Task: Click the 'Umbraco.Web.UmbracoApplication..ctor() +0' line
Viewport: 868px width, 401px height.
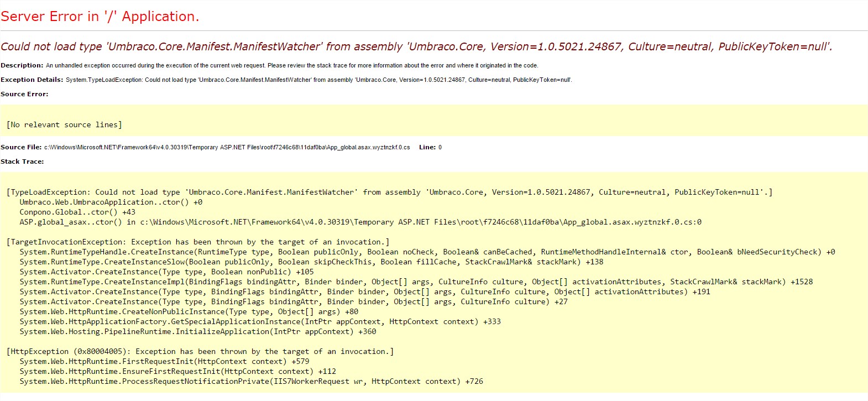Action: click(x=111, y=202)
